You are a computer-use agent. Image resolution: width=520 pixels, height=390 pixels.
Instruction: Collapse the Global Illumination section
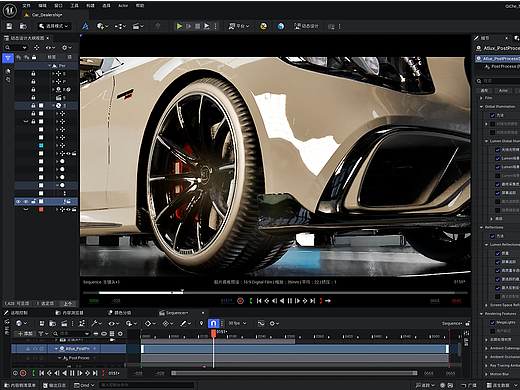coord(481,107)
